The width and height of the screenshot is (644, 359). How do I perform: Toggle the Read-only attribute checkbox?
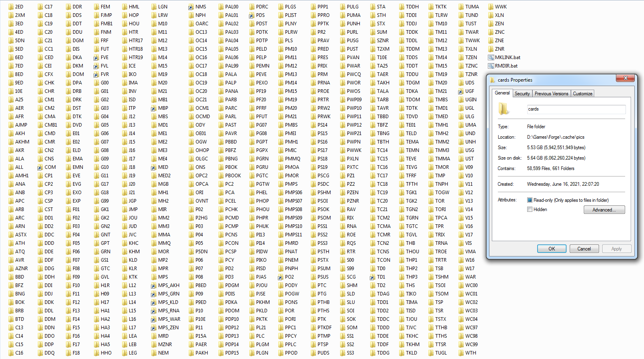click(530, 200)
